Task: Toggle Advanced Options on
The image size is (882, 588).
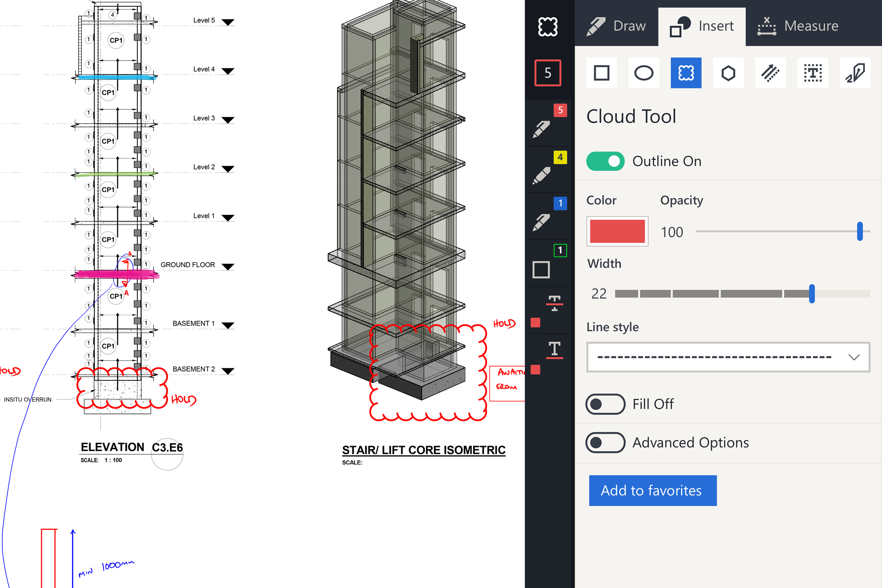Action: [x=605, y=442]
